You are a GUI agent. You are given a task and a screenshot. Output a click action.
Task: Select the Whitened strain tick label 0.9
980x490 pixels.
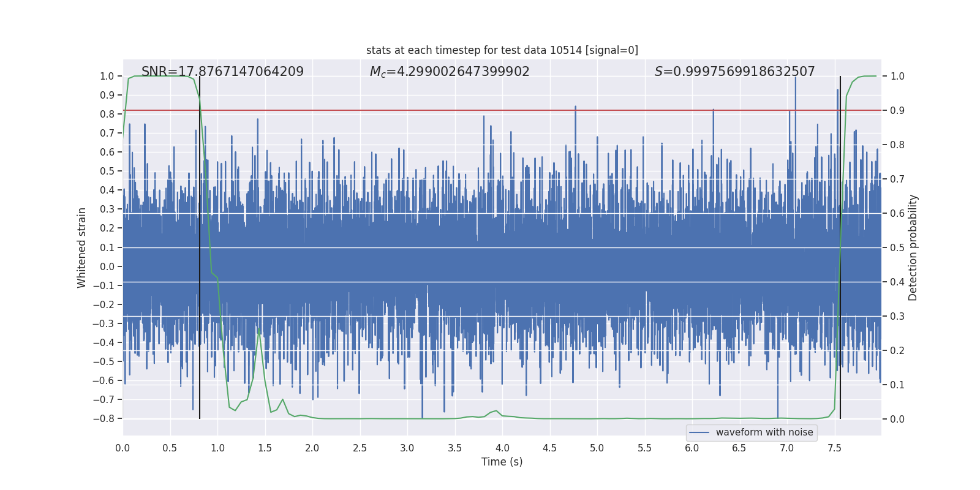[x=107, y=96]
